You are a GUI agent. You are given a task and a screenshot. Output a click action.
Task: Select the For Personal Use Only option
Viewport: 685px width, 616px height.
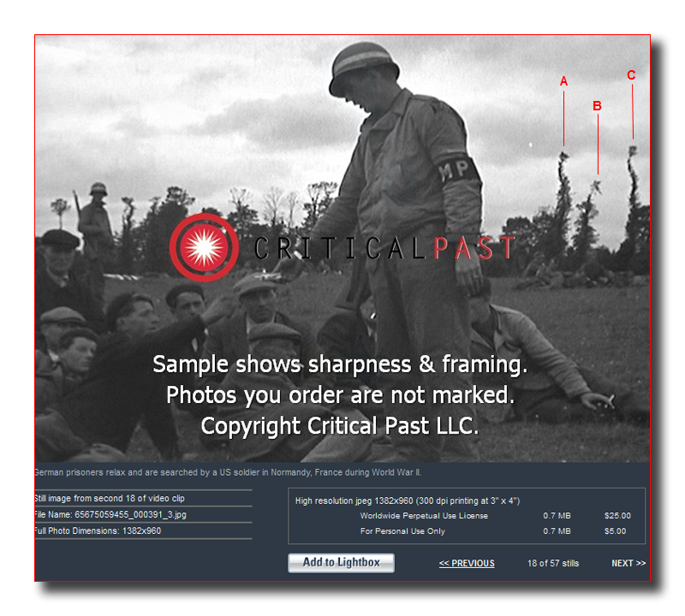tap(402, 530)
